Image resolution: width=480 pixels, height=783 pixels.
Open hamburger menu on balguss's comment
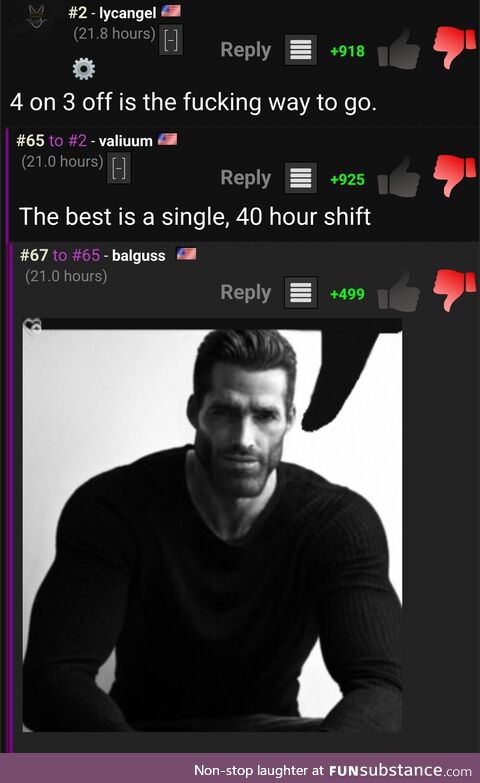pos(301,293)
